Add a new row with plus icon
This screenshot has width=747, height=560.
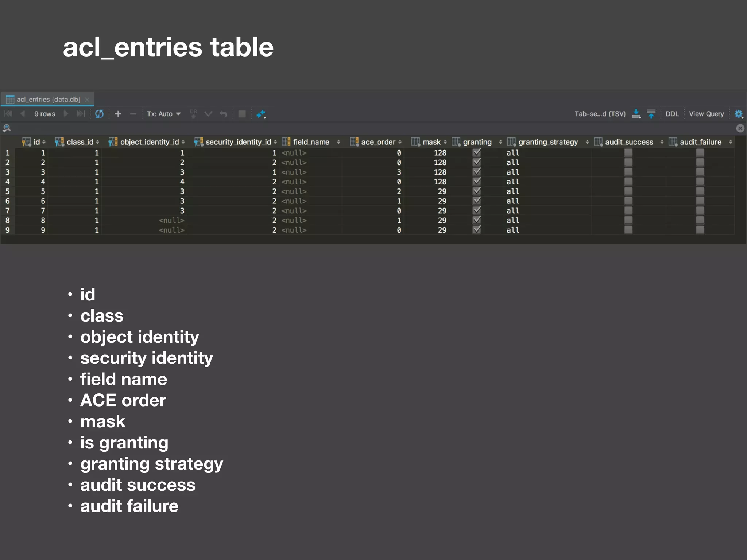(118, 114)
